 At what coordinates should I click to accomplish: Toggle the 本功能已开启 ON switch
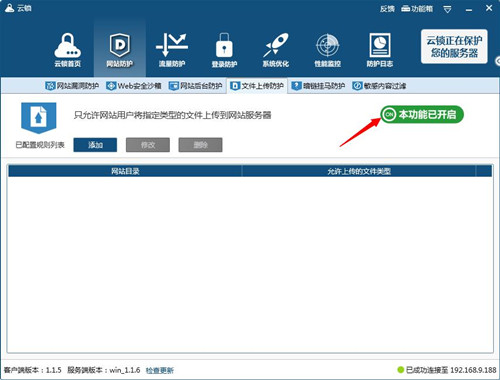[x=422, y=114]
